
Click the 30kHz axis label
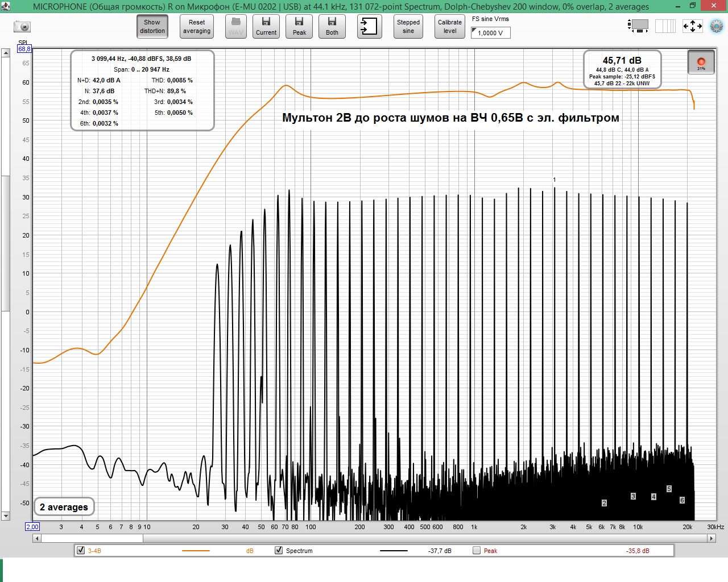coord(715,527)
